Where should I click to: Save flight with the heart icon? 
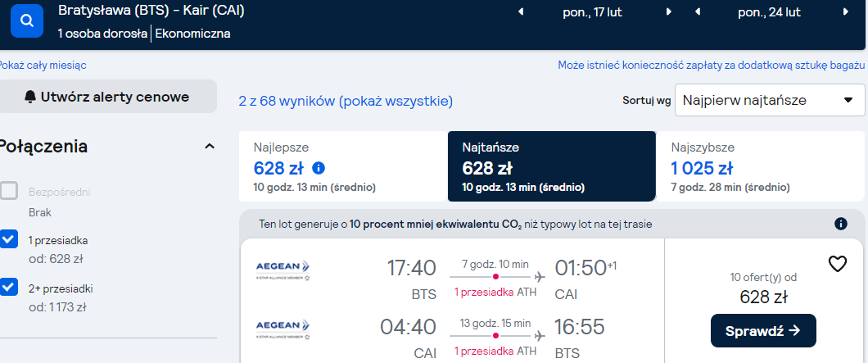tap(838, 265)
